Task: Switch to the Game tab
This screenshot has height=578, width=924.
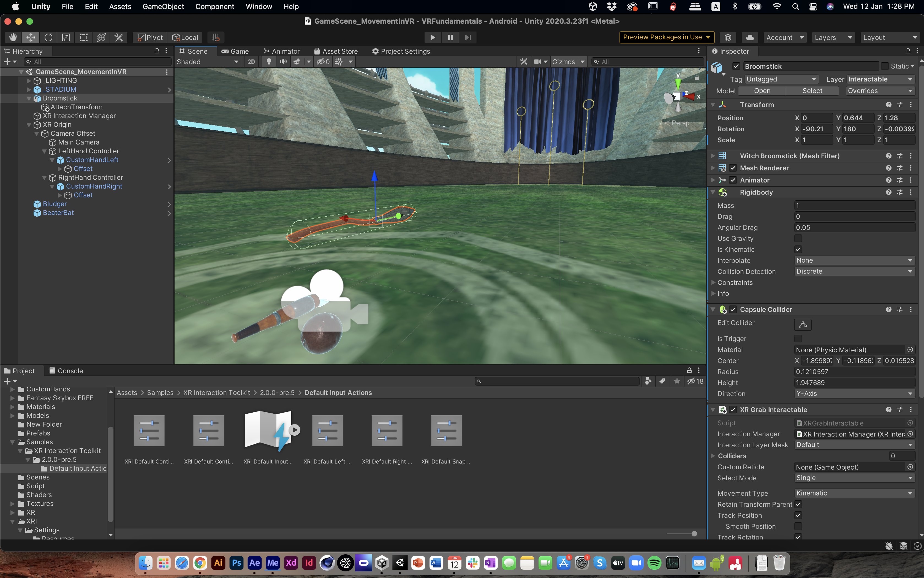Action: (x=235, y=51)
